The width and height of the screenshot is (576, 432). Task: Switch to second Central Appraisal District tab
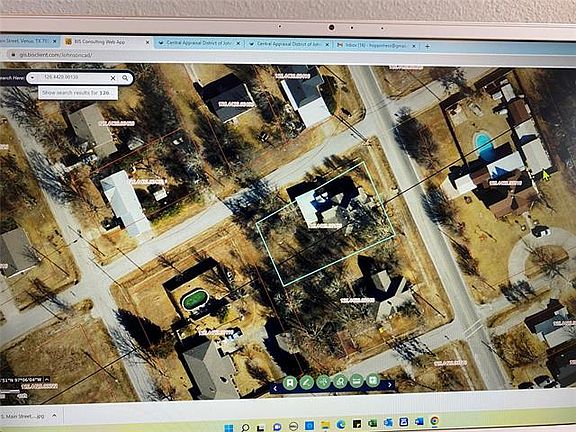click(289, 44)
